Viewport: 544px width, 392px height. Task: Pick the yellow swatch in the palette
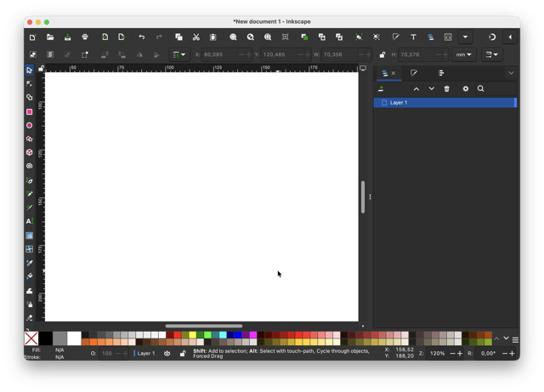tap(193, 335)
